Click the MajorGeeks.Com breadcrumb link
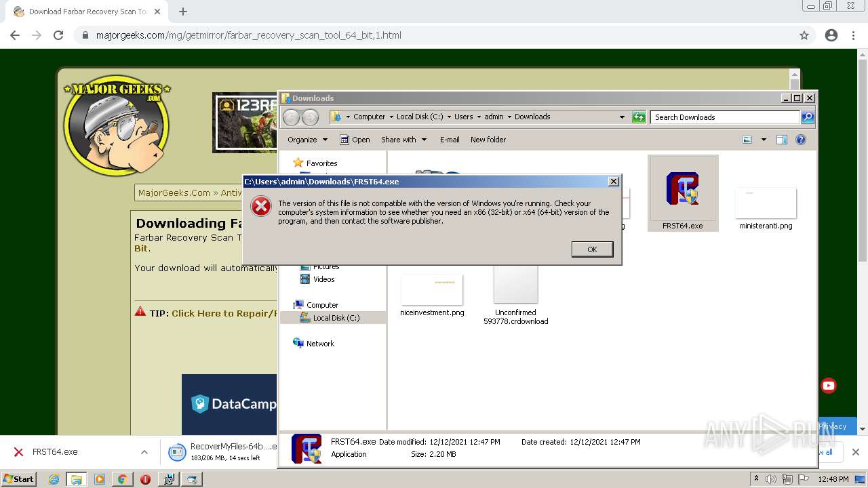Screen dimensions: 868x488 (174, 193)
